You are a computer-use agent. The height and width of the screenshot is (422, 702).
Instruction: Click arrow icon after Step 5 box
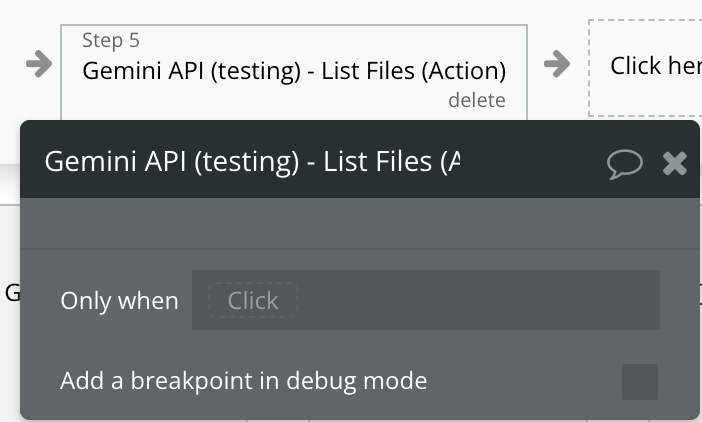557,64
